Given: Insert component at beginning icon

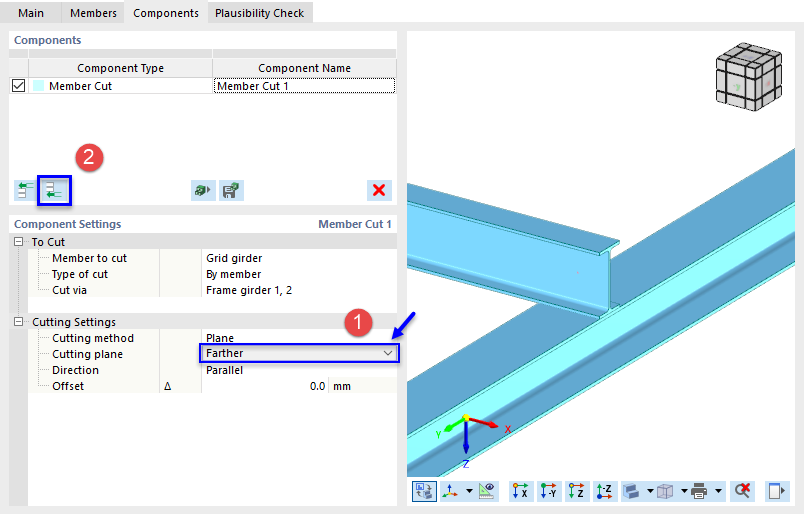Looking at the screenshot, I should point(24,190).
